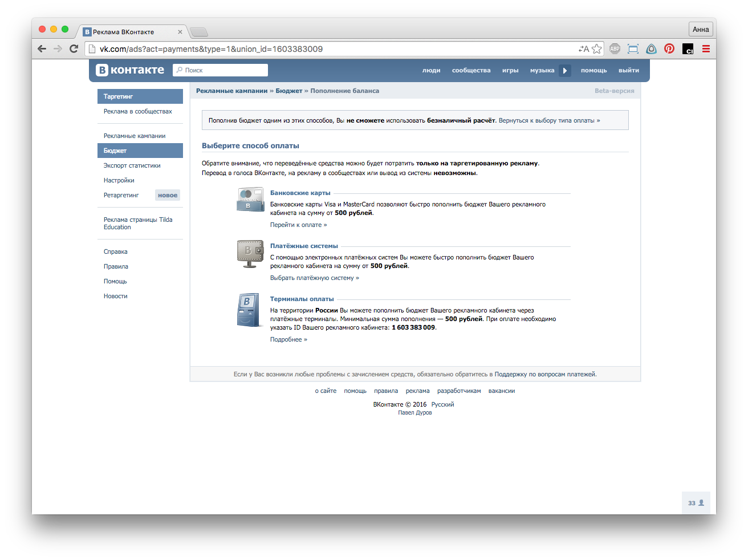Click the Перейти к оплате link
This screenshot has height=560, width=748.
pyautogui.click(x=298, y=225)
